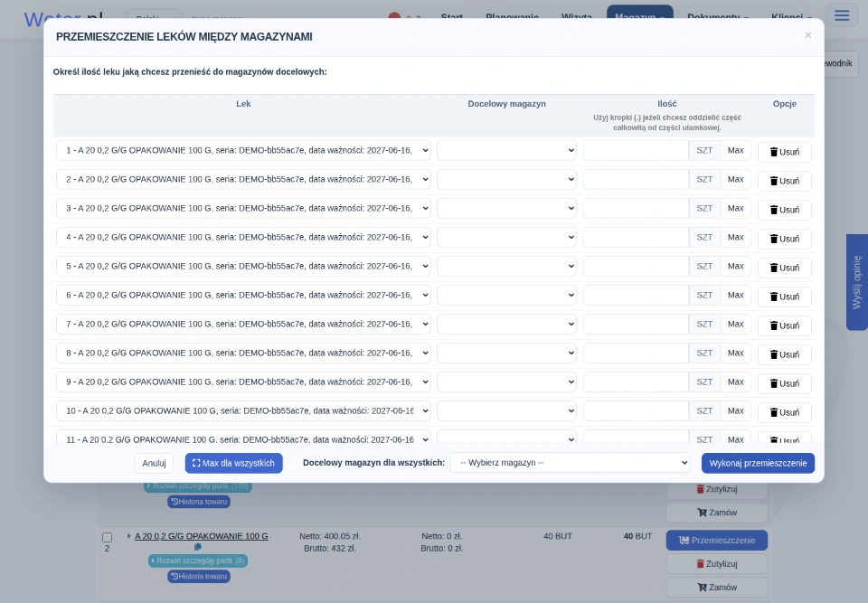The width and height of the screenshot is (868, 603).
Task: Click the Przemieszczenie transfer icon
Action: click(684, 540)
